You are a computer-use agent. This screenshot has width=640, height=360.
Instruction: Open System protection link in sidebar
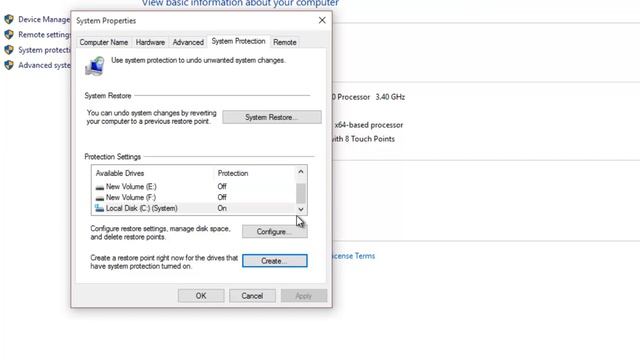click(x=44, y=50)
